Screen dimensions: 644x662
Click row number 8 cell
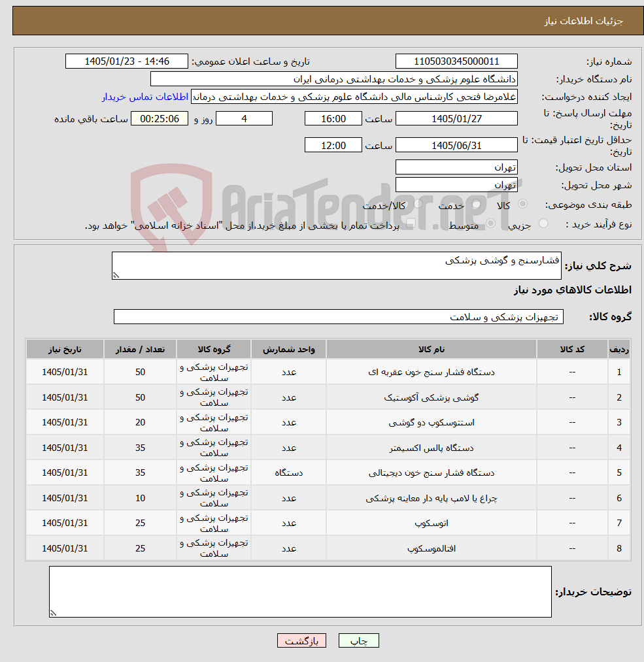pyautogui.click(x=619, y=548)
